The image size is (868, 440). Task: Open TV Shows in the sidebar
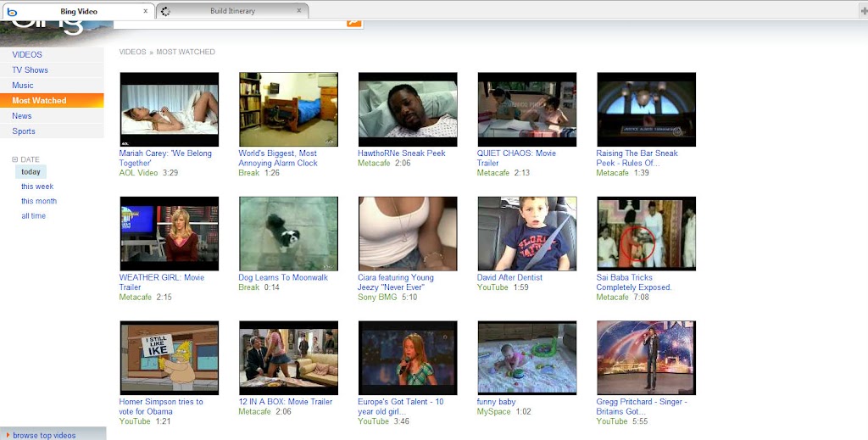coord(30,70)
